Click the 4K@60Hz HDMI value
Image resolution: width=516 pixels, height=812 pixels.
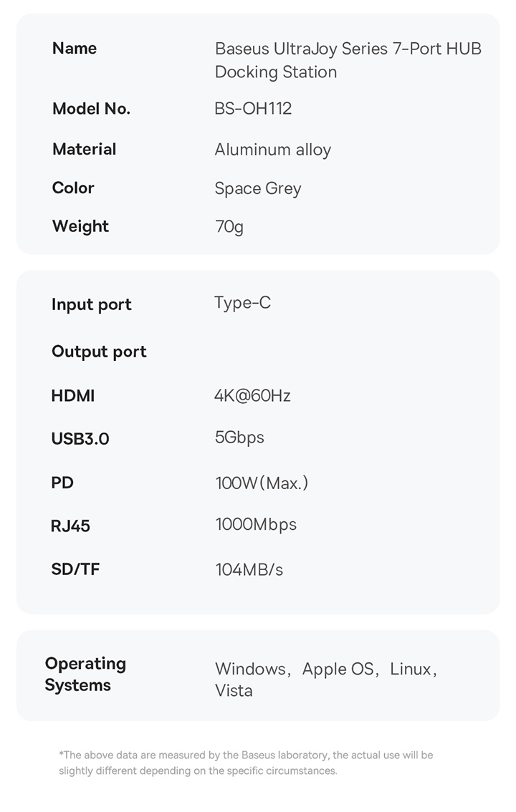click(x=252, y=396)
